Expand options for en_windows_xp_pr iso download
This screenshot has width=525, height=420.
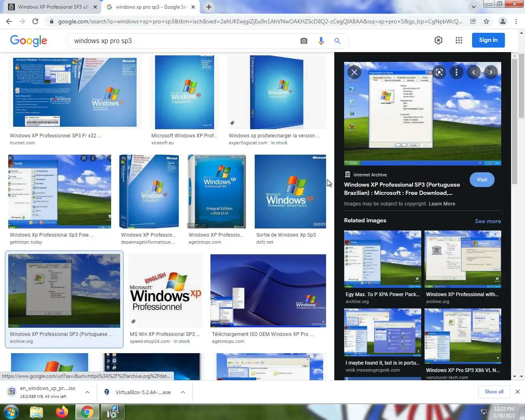[87, 392]
